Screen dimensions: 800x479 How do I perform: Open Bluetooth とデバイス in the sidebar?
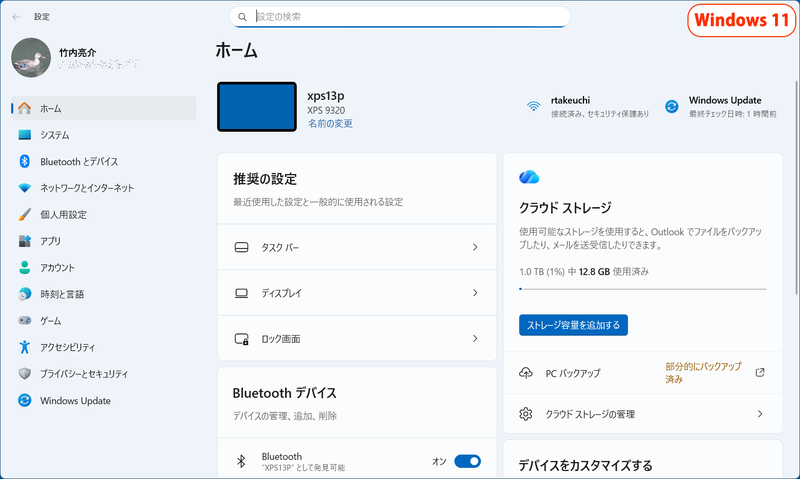[x=104, y=161]
